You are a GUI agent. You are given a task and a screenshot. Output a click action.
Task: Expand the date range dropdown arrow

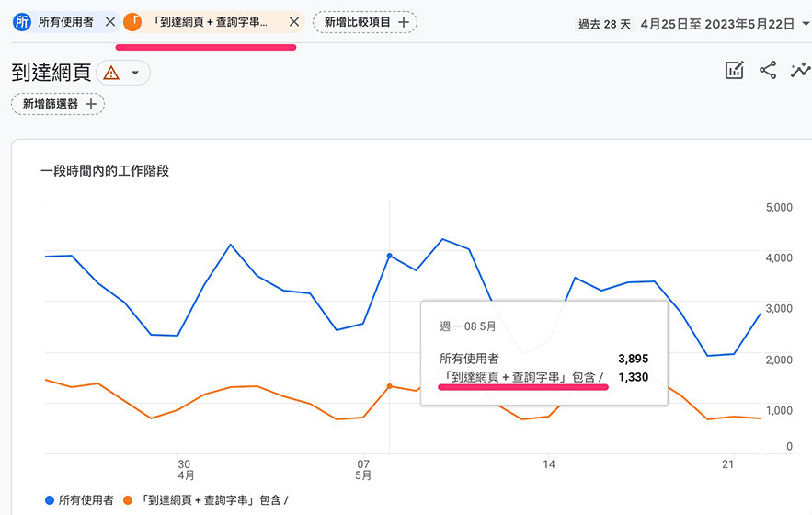coord(806,24)
